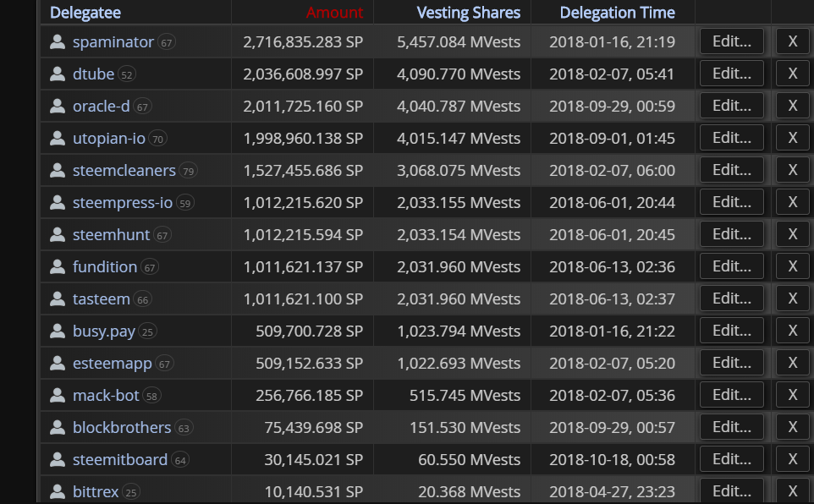Remove the utopian-io delegation with X
Image resolution: width=814 pixels, height=504 pixels.
[792, 138]
